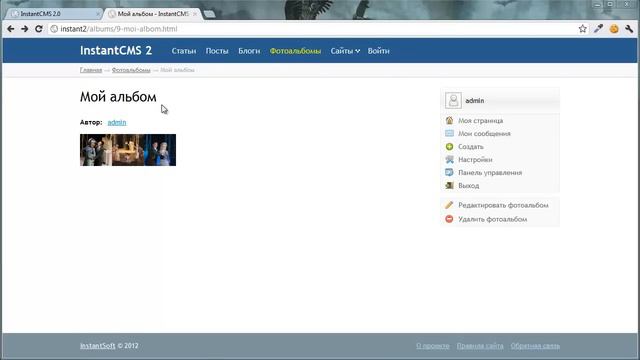Open the Посты menu item

[x=217, y=51]
